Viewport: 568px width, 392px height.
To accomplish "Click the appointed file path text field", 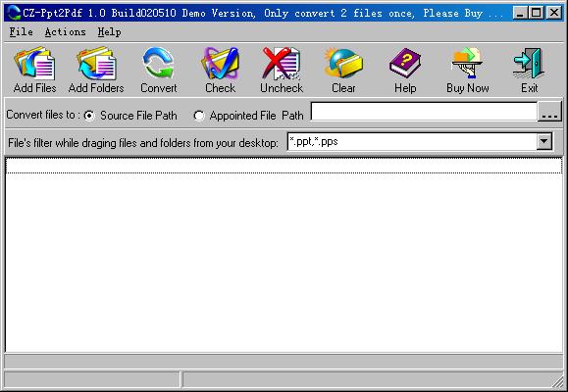I will (x=424, y=112).
